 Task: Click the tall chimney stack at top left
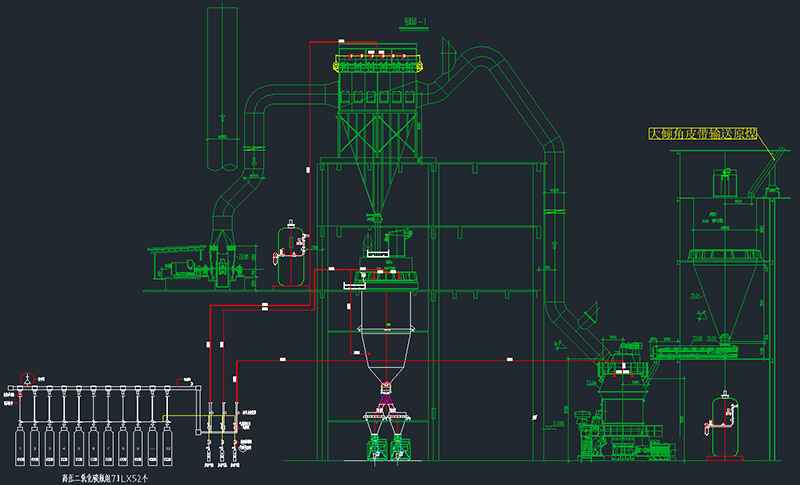[222, 80]
